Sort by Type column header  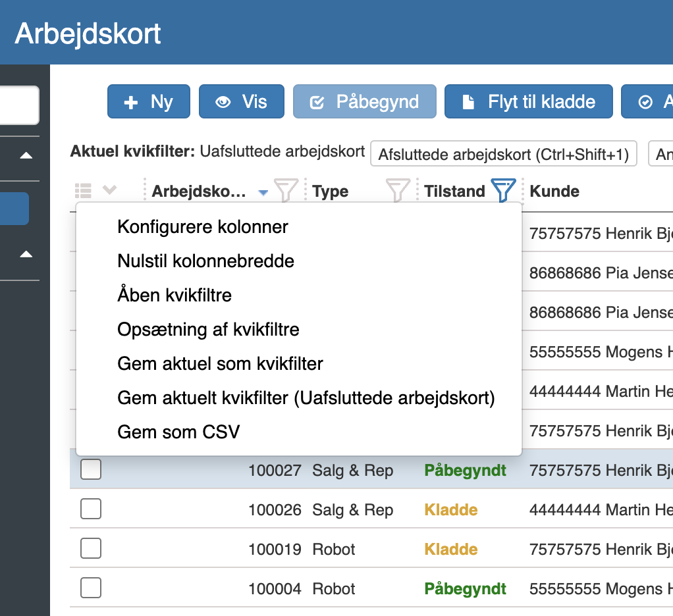click(330, 191)
